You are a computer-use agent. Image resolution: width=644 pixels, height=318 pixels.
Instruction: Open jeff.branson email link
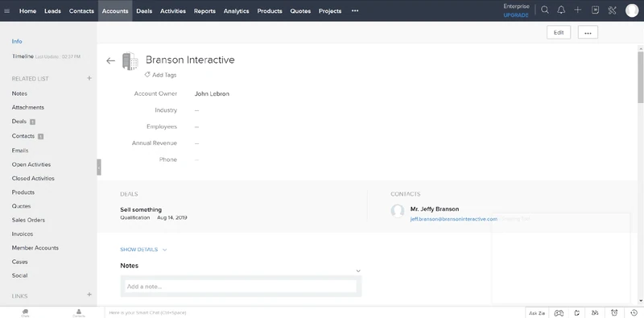(x=453, y=220)
